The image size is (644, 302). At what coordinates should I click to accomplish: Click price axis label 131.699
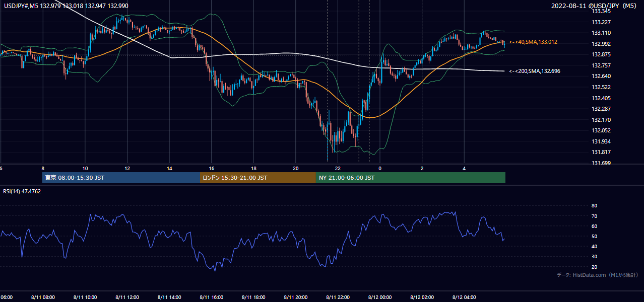point(601,163)
